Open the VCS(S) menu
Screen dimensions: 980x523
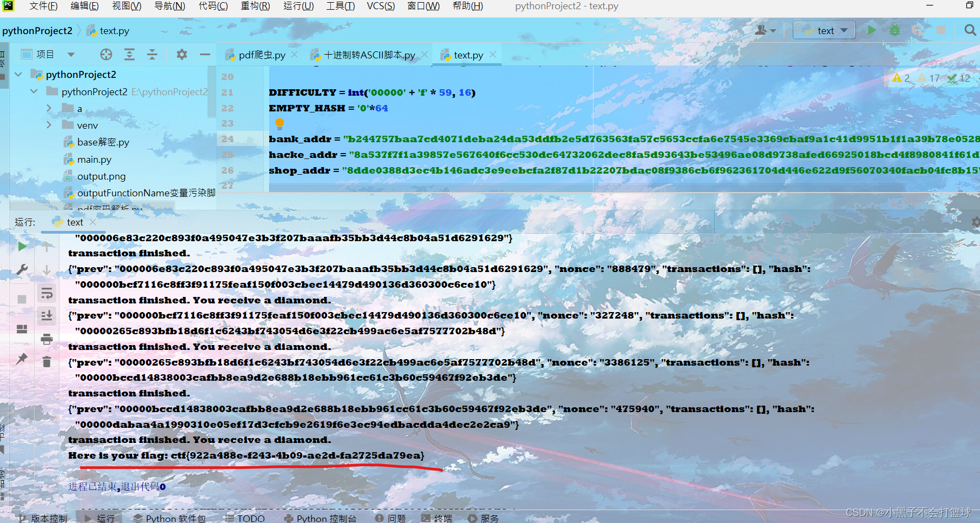tap(381, 6)
